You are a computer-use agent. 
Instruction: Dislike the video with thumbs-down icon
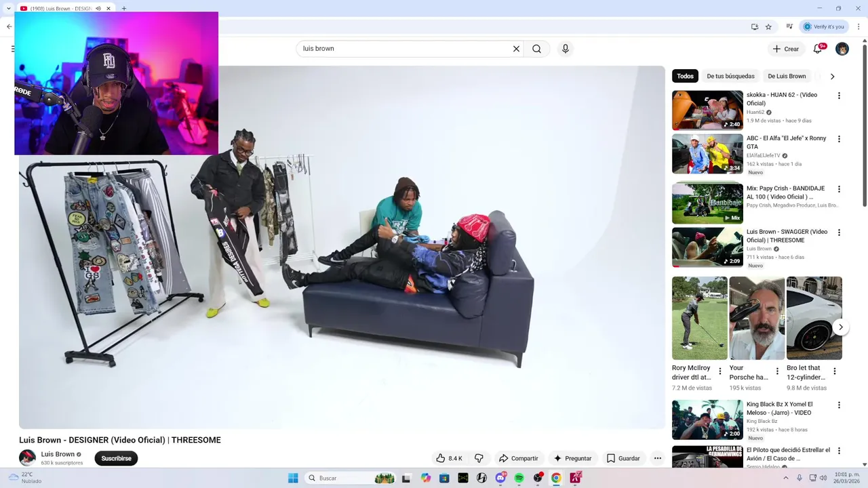click(479, 458)
